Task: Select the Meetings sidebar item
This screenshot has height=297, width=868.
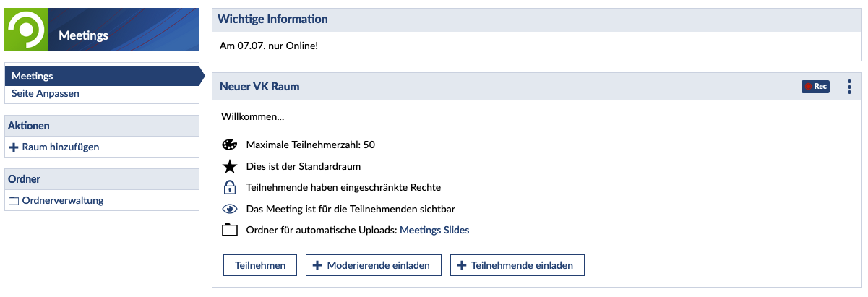Action: [100, 76]
